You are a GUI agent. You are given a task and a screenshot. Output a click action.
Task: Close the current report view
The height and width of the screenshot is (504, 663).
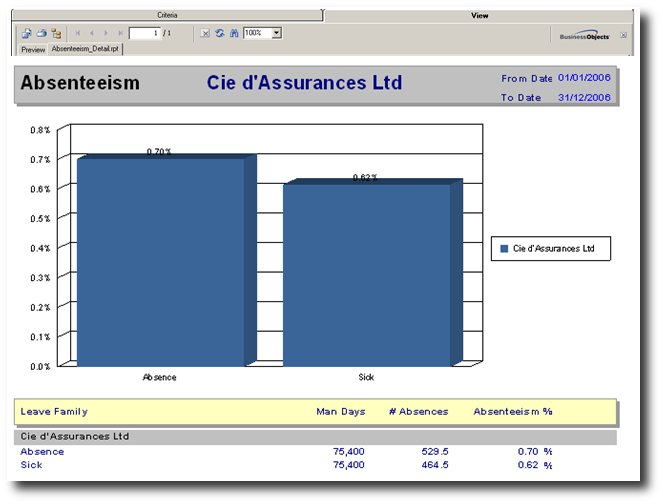click(623, 34)
